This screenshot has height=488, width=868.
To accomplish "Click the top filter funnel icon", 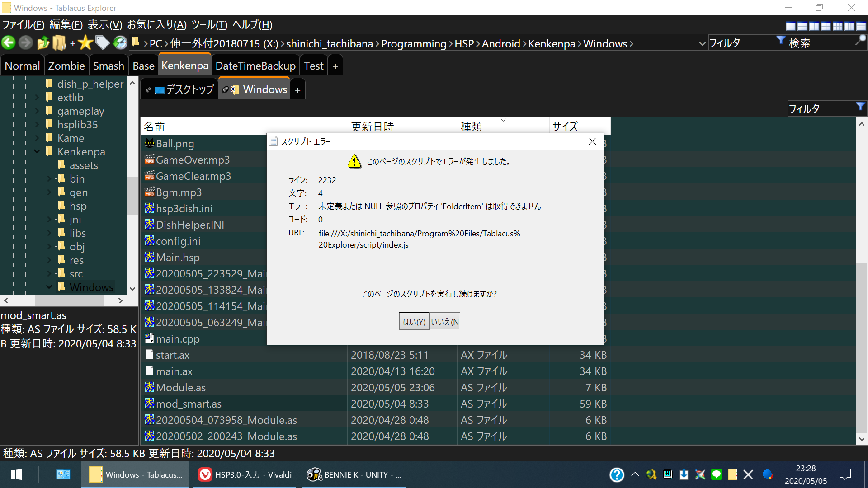I will (x=781, y=40).
